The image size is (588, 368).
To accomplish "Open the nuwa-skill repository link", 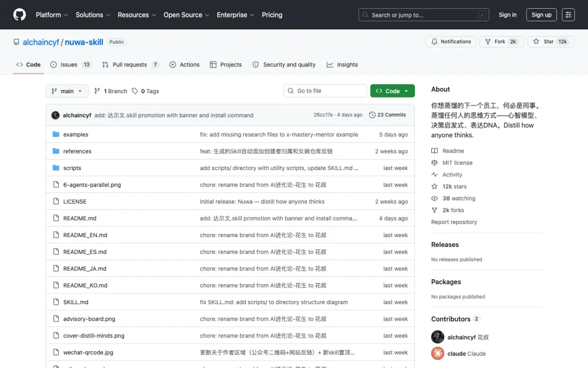I will pyautogui.click(x=84, y=42).
